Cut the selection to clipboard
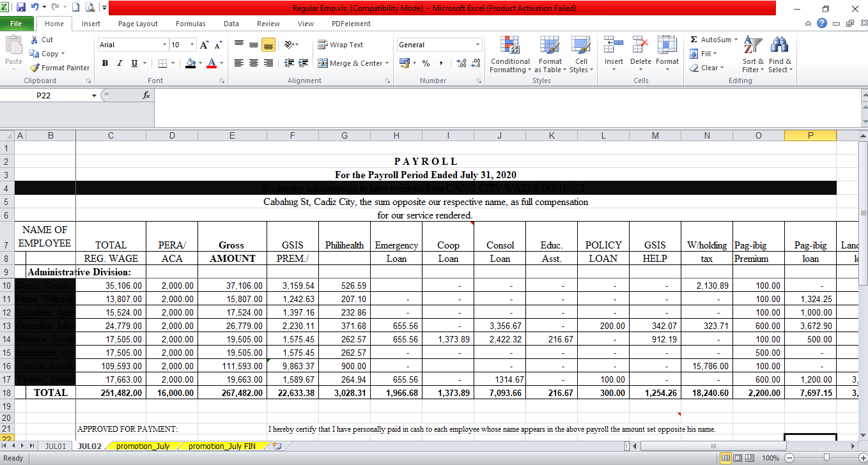This screenshot has height=465, width=868. 42,40
